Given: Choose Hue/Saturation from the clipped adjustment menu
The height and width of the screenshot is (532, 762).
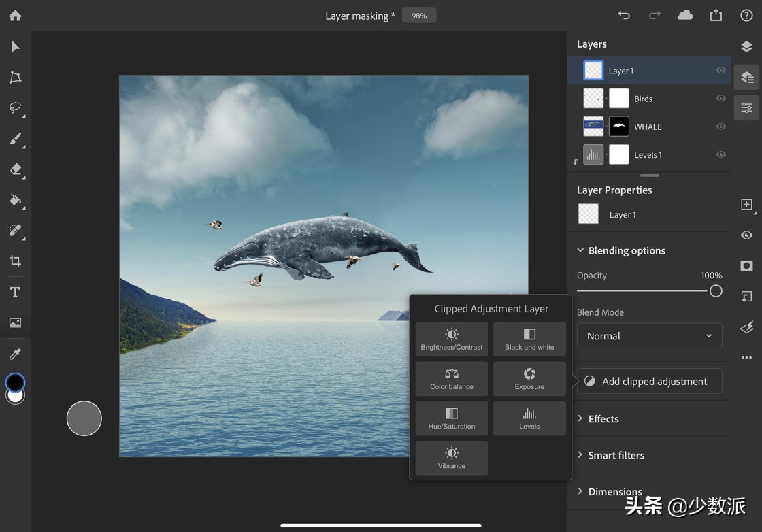Looking at the screenshot, I should (451, 418).
